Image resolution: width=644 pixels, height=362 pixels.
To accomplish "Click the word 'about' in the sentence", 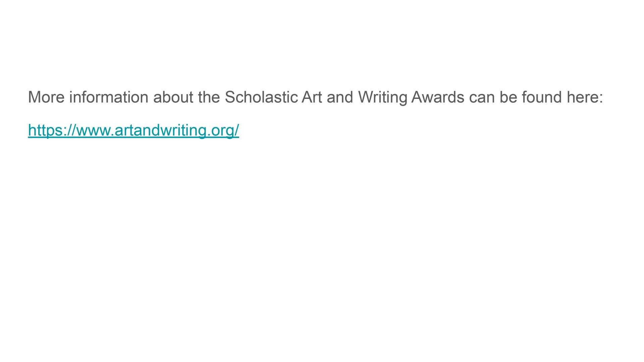I will [x=173, y=97].
